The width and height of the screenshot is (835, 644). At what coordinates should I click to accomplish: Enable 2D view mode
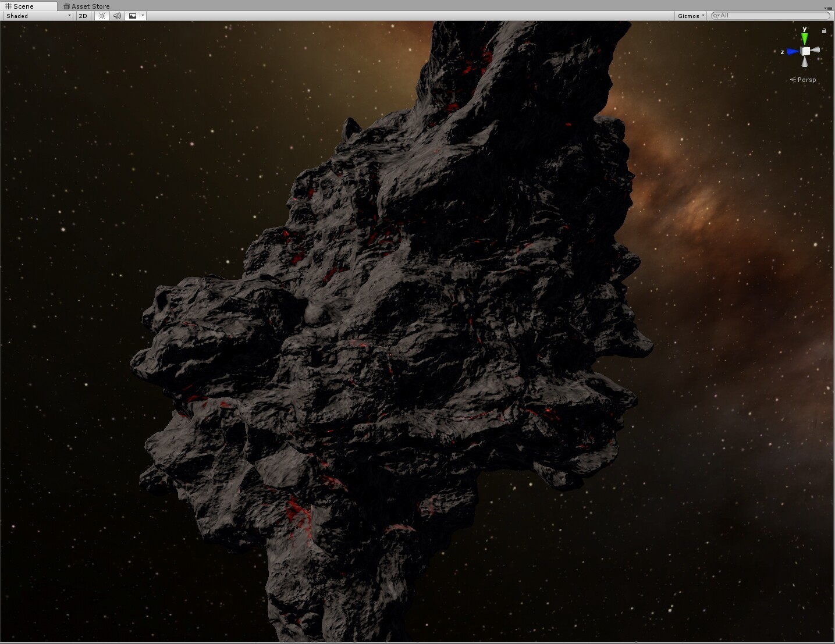click(83, 16)
